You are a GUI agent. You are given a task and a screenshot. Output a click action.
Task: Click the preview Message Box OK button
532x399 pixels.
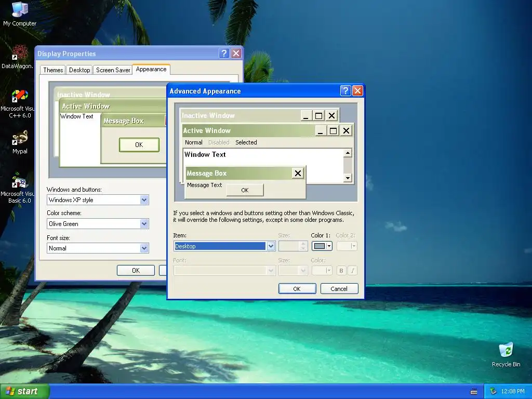coord(245,190)
